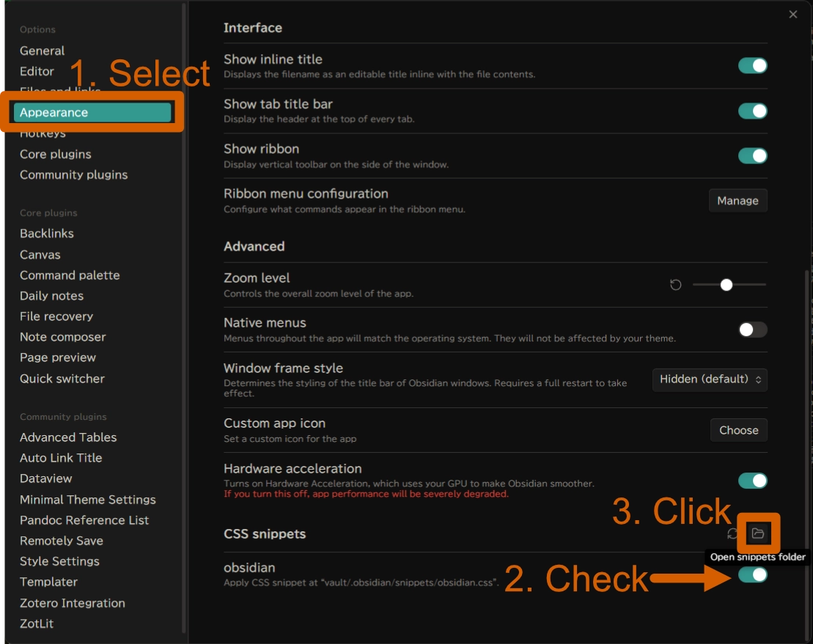This screenshot has height=644, width=813.
Task: Turn off the Show ribbon toggle
Action: 752,156
